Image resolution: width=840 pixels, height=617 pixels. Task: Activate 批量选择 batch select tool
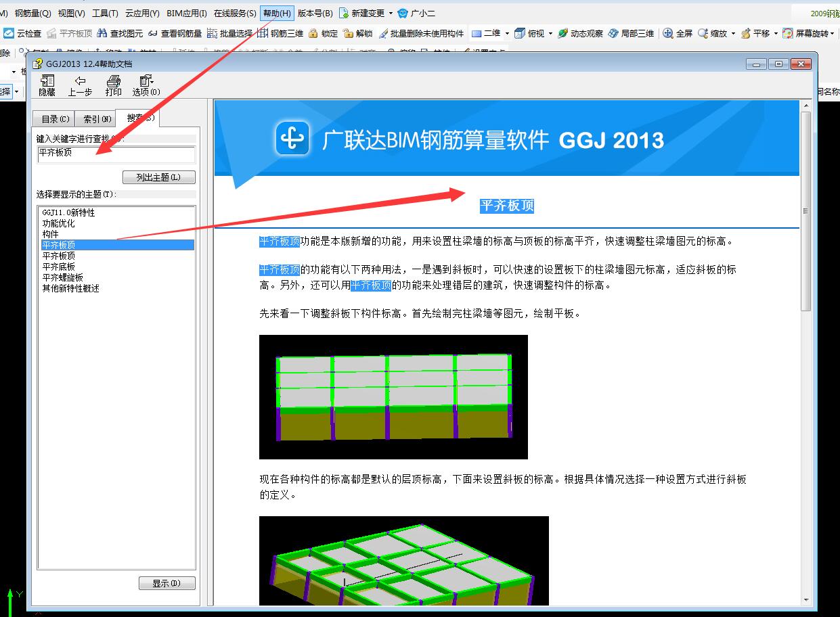(230, 33)
